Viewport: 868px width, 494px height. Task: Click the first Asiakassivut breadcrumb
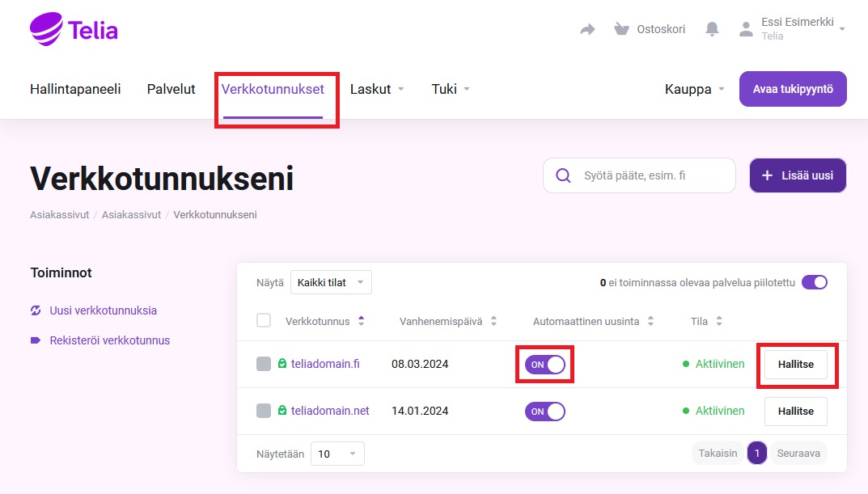click(x=59, y=214)
